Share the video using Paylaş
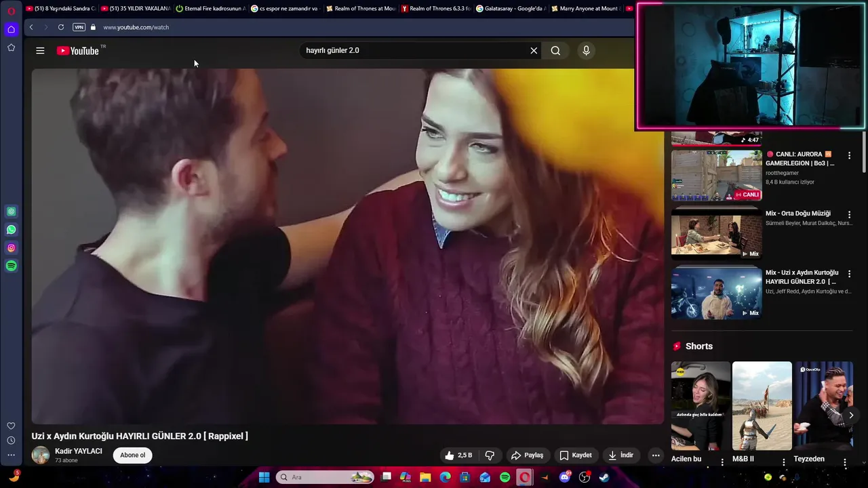 tap(527, 455)
